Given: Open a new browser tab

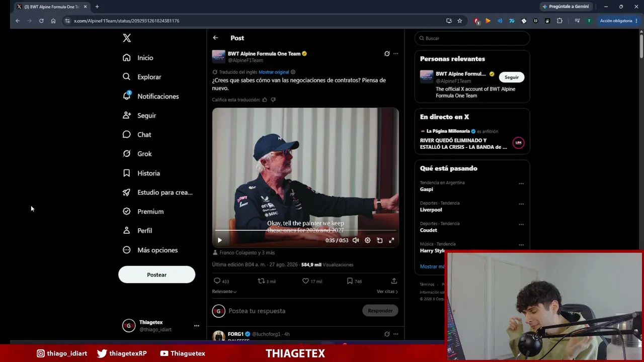Looking at the screenshot, I should coord(97,7).
